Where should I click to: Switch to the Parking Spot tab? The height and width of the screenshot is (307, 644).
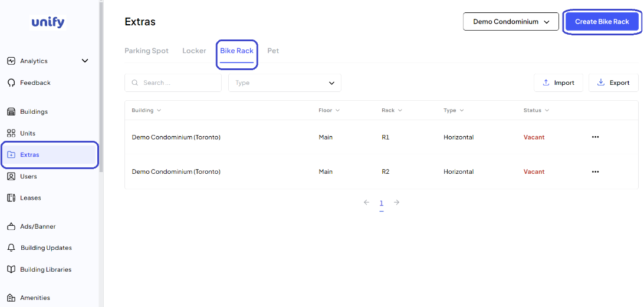(147, 51)
